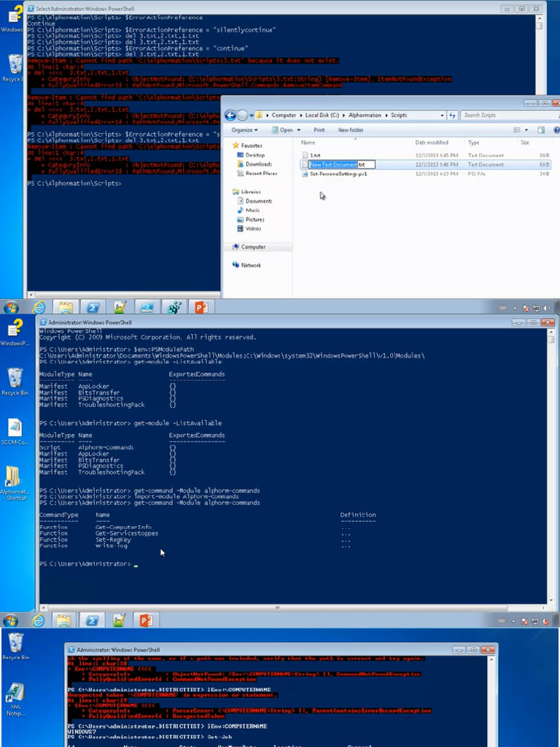Select the Set-PersonalSettings.ps1 file
Viewport: 560px width, 747px height.
click(338, 174)
